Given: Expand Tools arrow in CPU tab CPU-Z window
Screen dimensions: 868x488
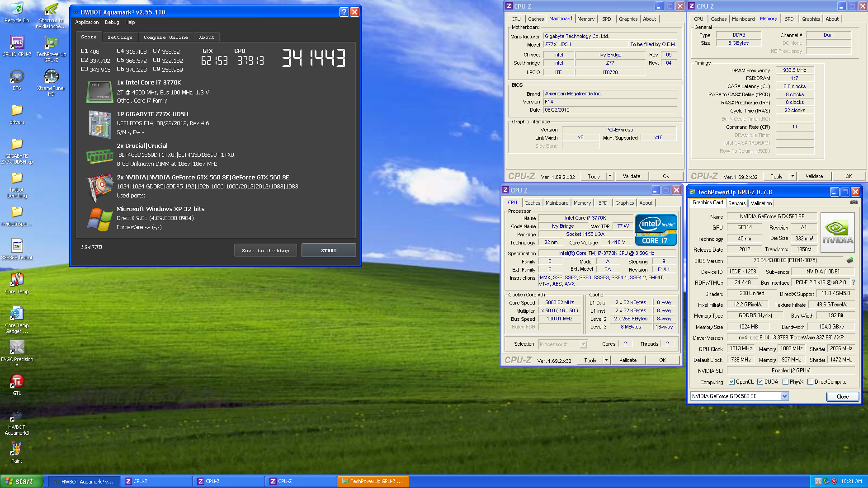Looking at the screenshot, I should click(606, 360).
